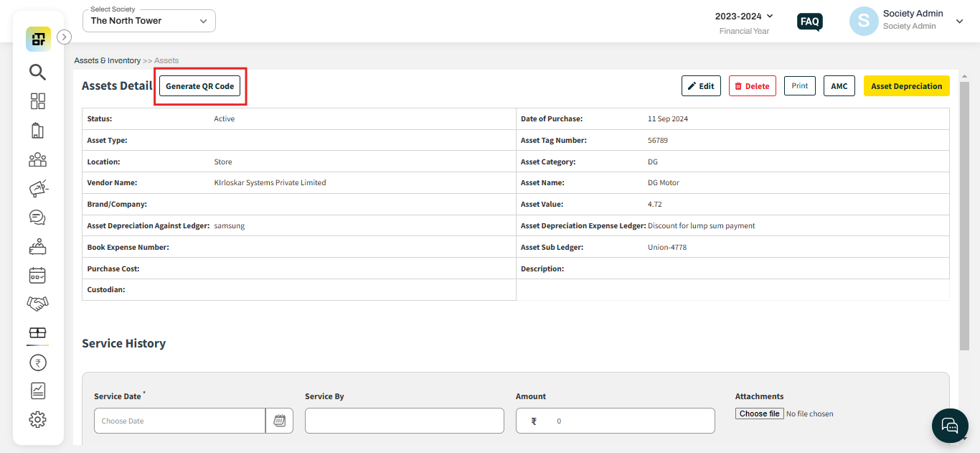980x453 pixels.
Task: Click the Generate QR Code button
Action: (200, 86)
